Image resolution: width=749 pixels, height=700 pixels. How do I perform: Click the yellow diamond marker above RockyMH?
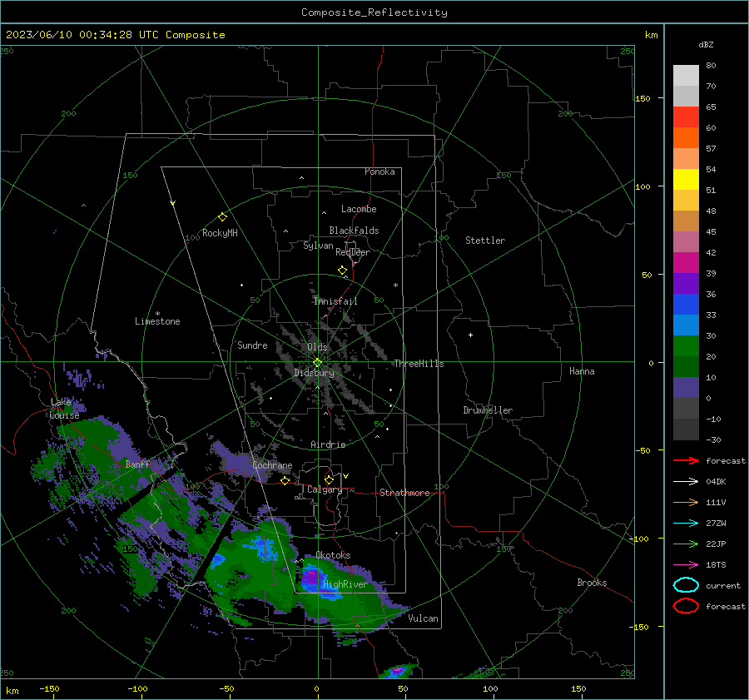pyautogui.click(x=222, y=217)
